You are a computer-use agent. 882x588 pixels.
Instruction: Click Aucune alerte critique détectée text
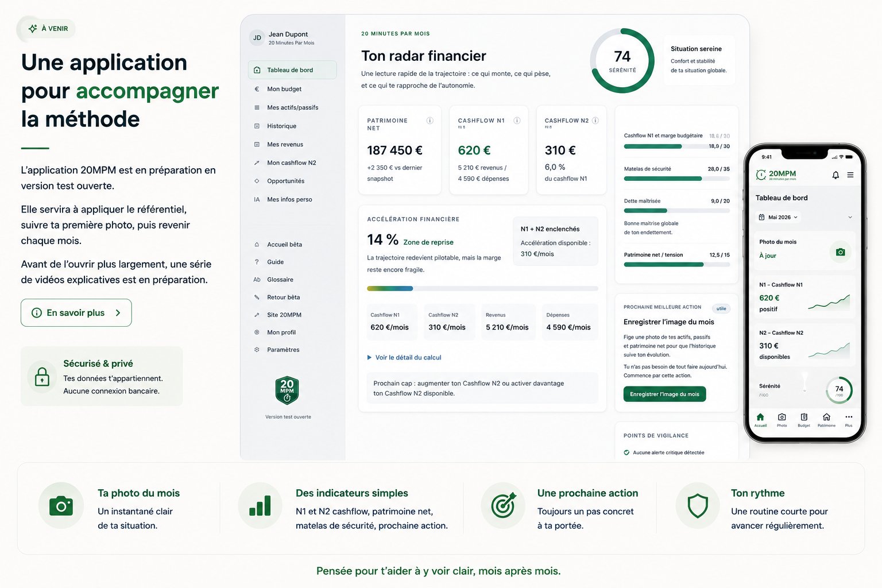668,452
